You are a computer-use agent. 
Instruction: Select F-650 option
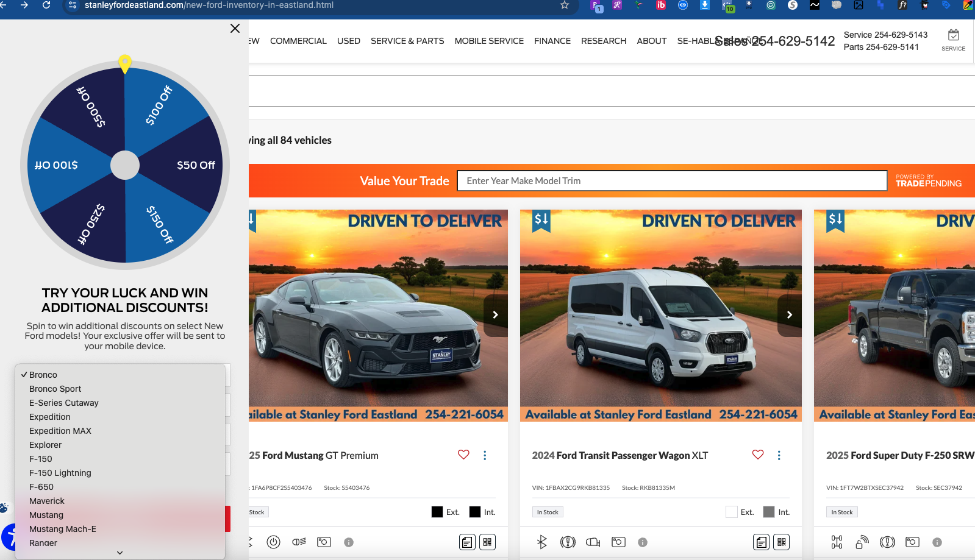point(120,487)
